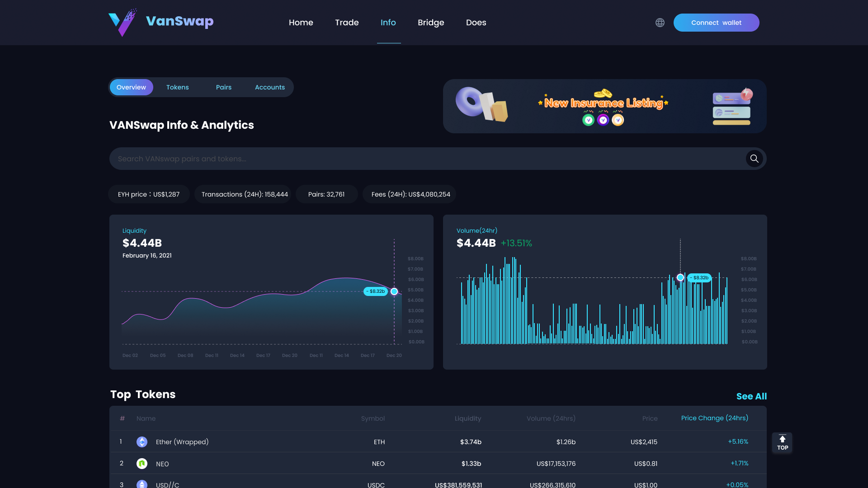Click the green V coin in banner
This screenshot has height=488, width=868.
pos(588,120)
